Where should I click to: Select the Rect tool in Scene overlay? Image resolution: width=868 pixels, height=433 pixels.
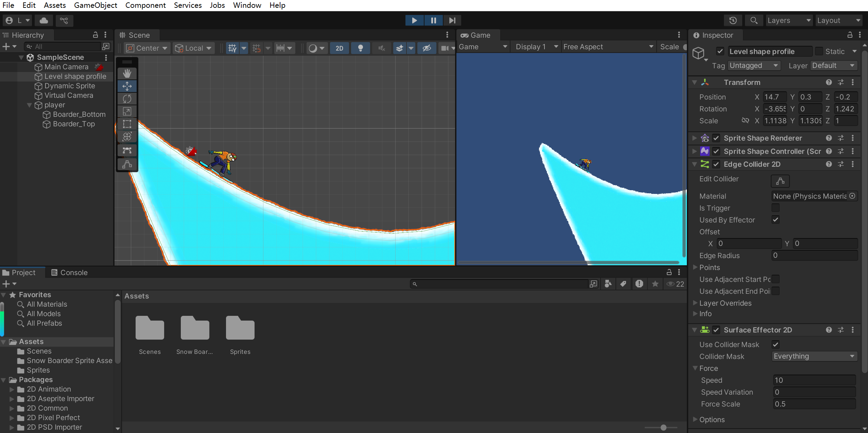click(127, 124)
